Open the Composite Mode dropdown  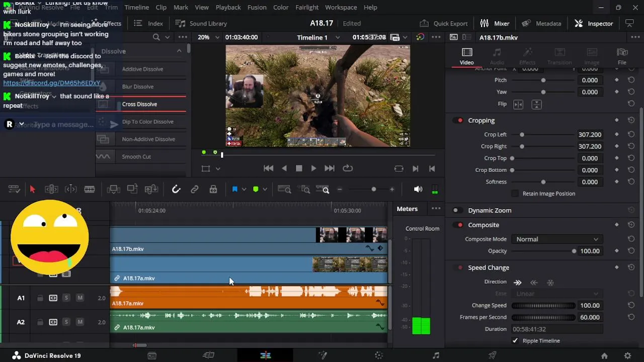[556, 239]
